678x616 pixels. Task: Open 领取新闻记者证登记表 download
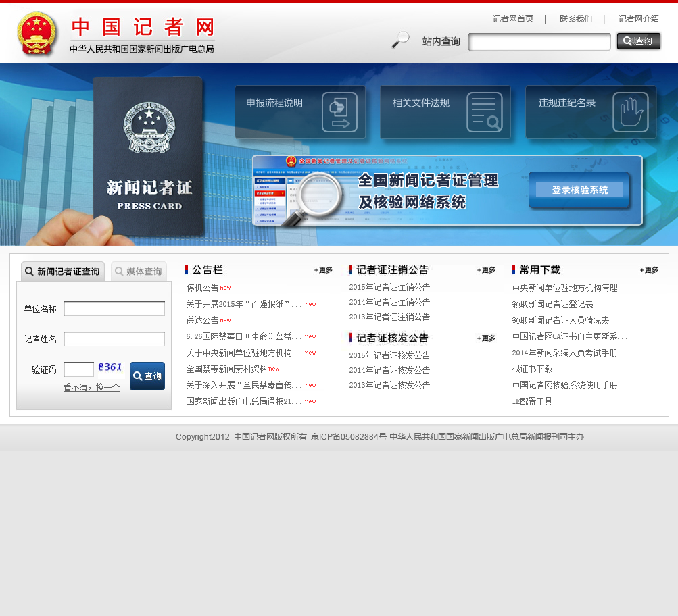pos(552,304)
